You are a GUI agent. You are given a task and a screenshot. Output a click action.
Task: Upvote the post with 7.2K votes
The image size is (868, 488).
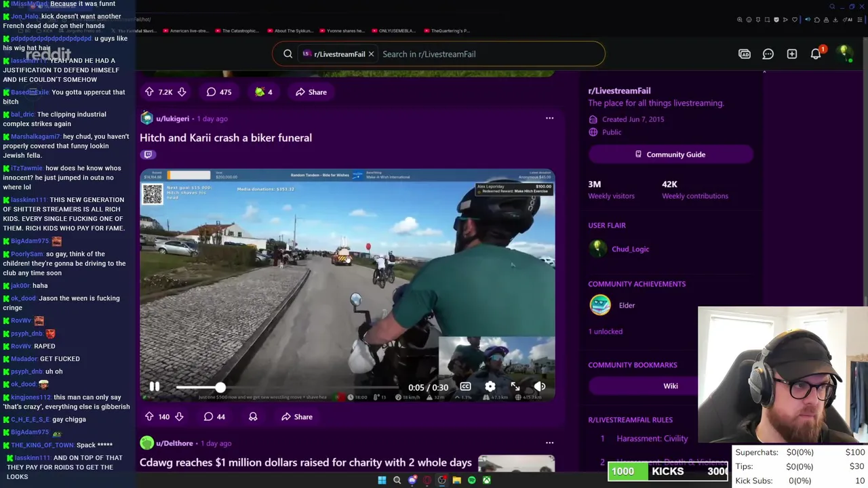click(149, 92)
